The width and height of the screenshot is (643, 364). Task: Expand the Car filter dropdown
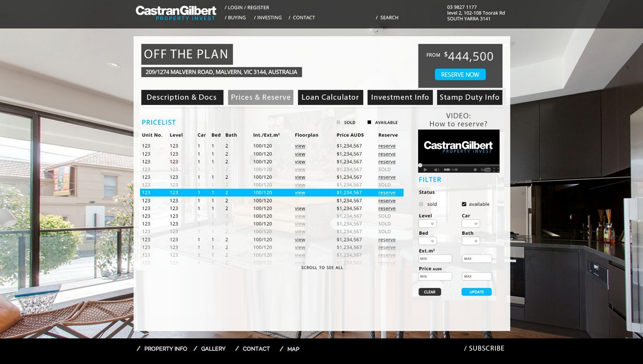(x=471, y=224)
